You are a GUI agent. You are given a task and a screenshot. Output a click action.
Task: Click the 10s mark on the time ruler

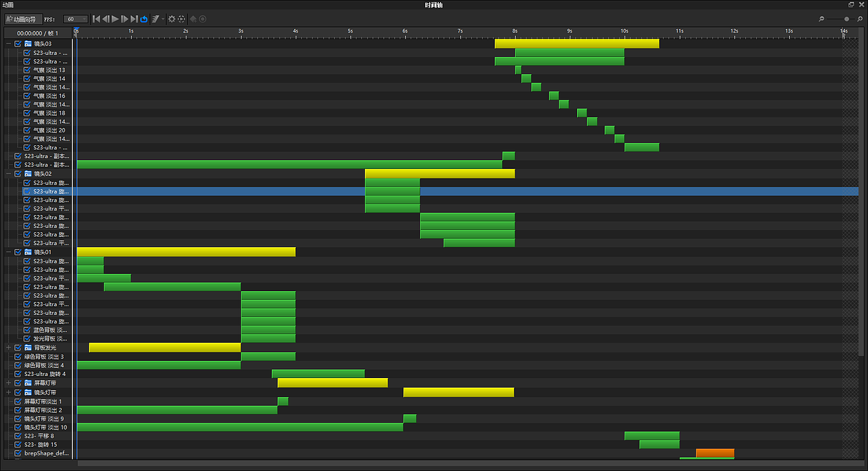click(x=624, y=32)
